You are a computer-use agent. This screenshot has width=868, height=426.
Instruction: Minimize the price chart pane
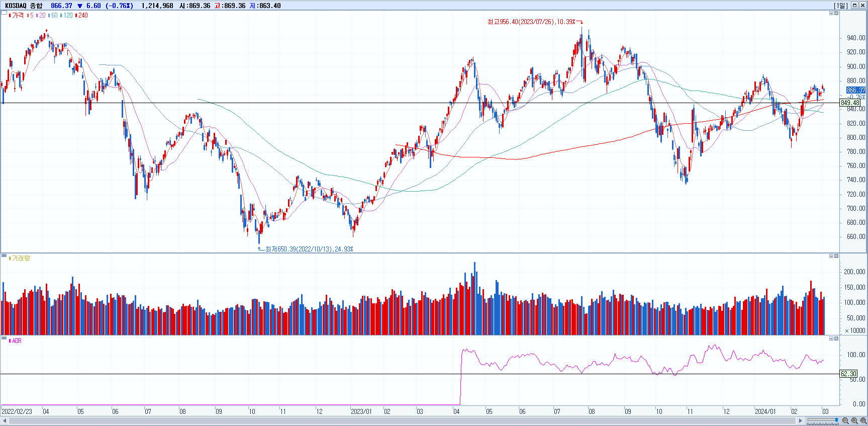pyautogui.click(x=831, y=13)
